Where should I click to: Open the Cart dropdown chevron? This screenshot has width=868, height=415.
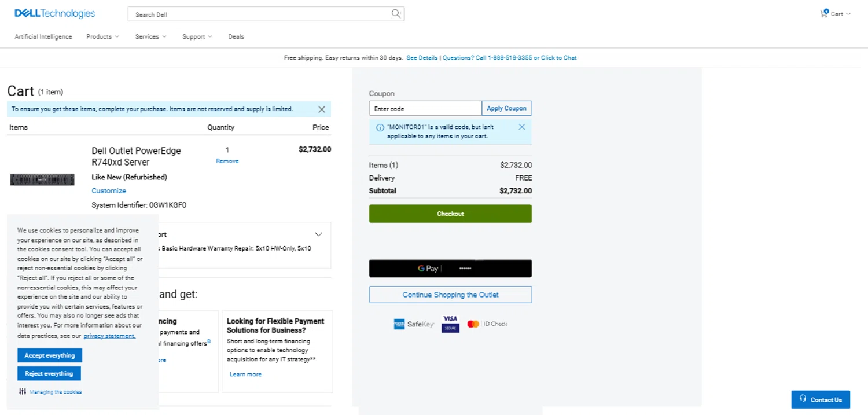(x=848, y=14)
